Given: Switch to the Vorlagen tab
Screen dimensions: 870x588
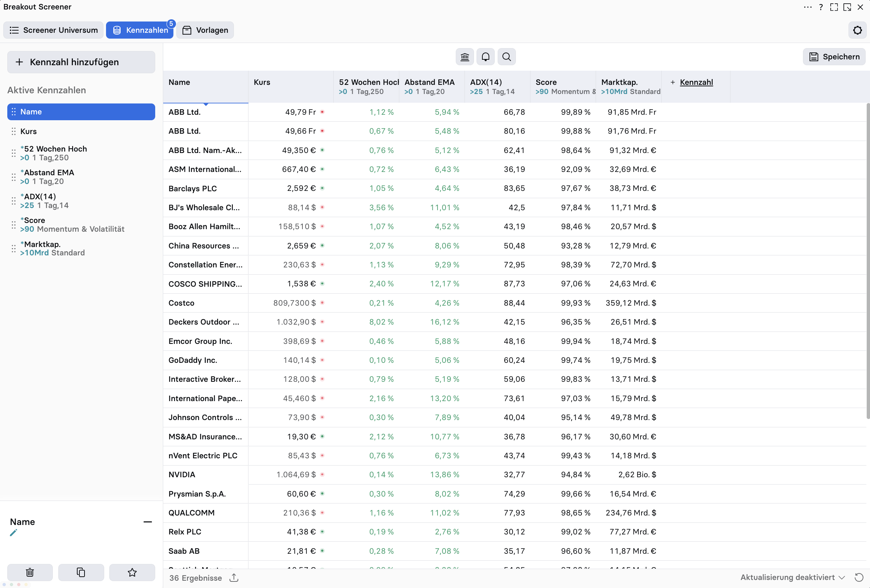Looking at the screenshot, I should click(205, 30).
